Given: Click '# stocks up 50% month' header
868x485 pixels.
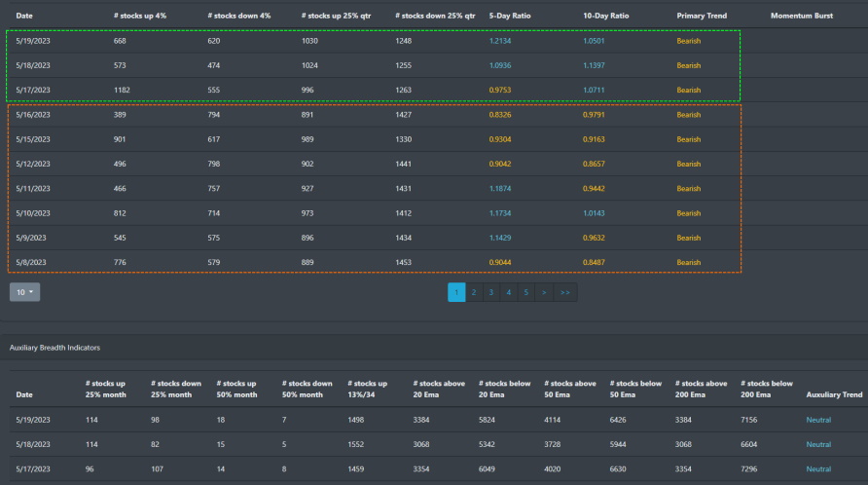Looking at the screenshot, I should (x=236, y=390).
